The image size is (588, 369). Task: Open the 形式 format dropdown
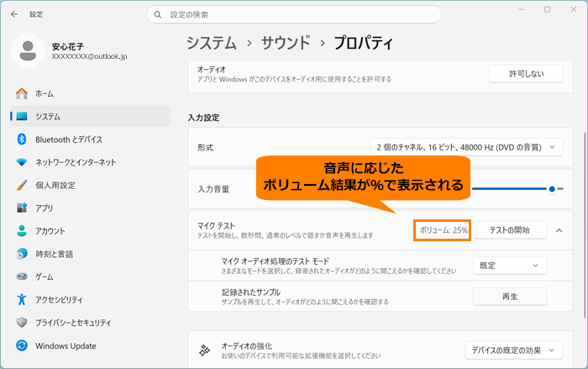click(x=466, y=147)
